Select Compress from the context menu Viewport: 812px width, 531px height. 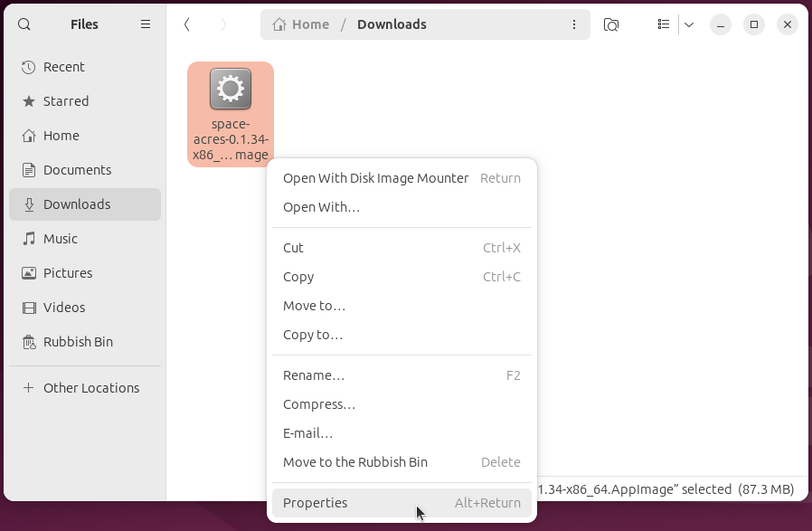[x=317, y=404]
